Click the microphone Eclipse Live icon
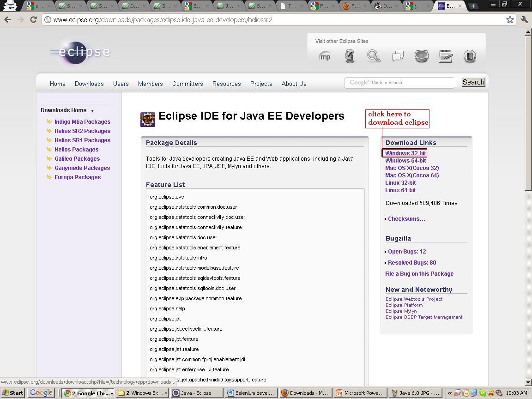This screenshot has width=532, height=399. pos(350,56)
